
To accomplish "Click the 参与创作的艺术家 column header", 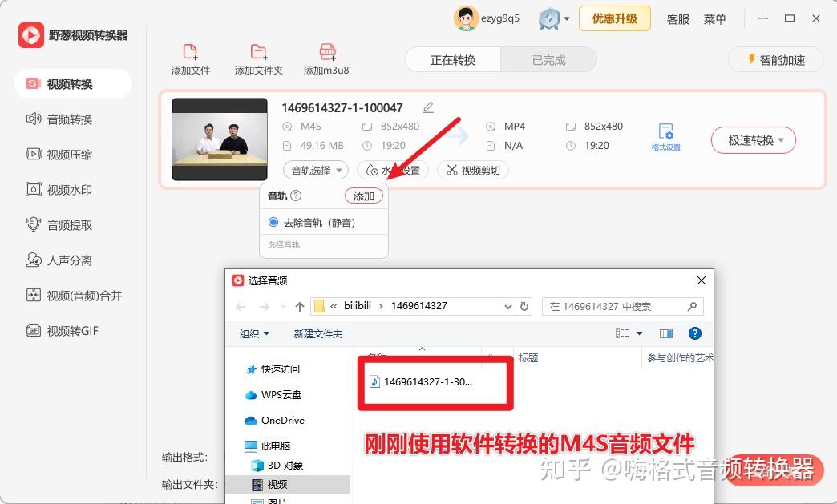I will (678, 358).
